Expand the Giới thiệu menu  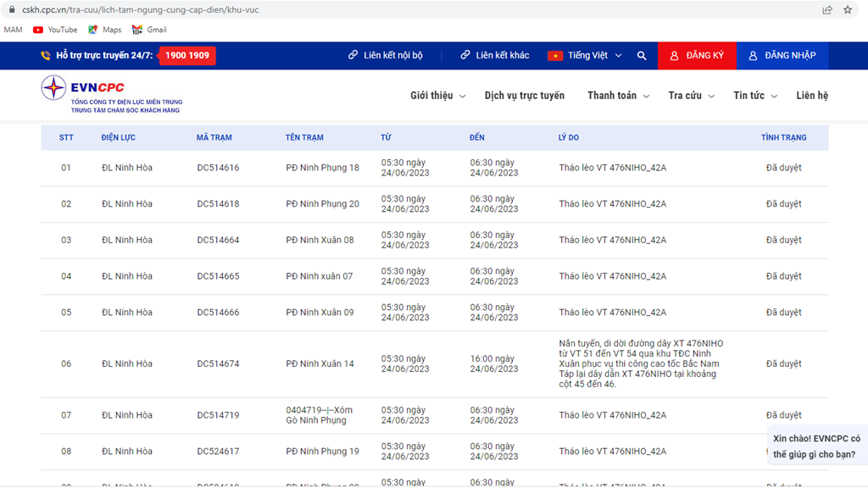tap(437, 96)
